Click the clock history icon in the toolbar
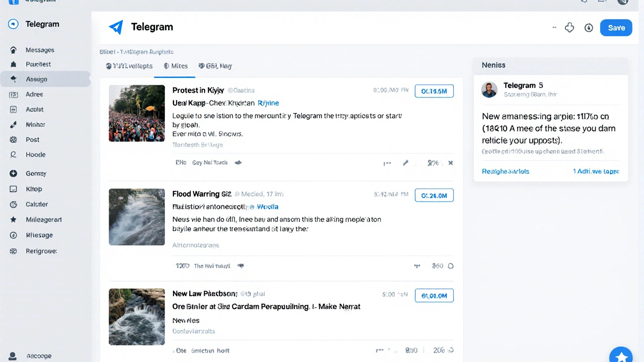 click(x=589, y=28)
